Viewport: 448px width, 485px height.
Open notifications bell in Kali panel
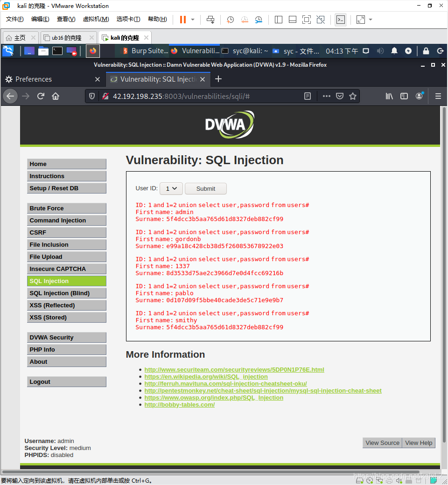(394, 51)
